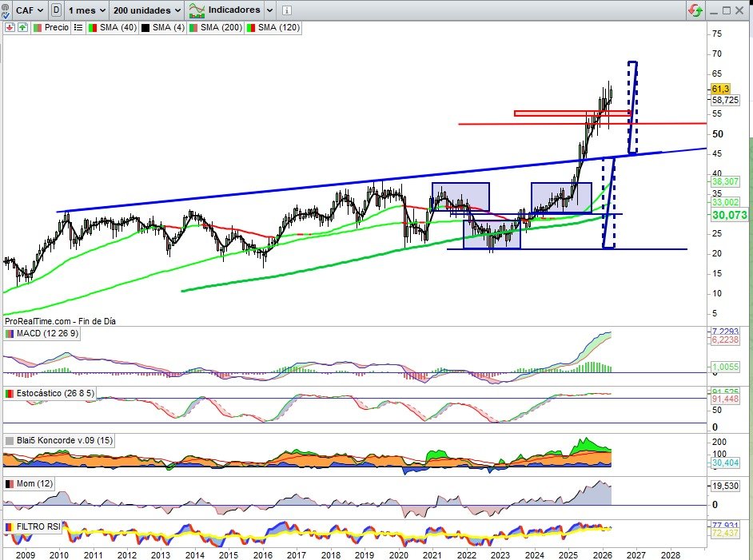Click the 58,725 price axis label

(x=725, y=100)
